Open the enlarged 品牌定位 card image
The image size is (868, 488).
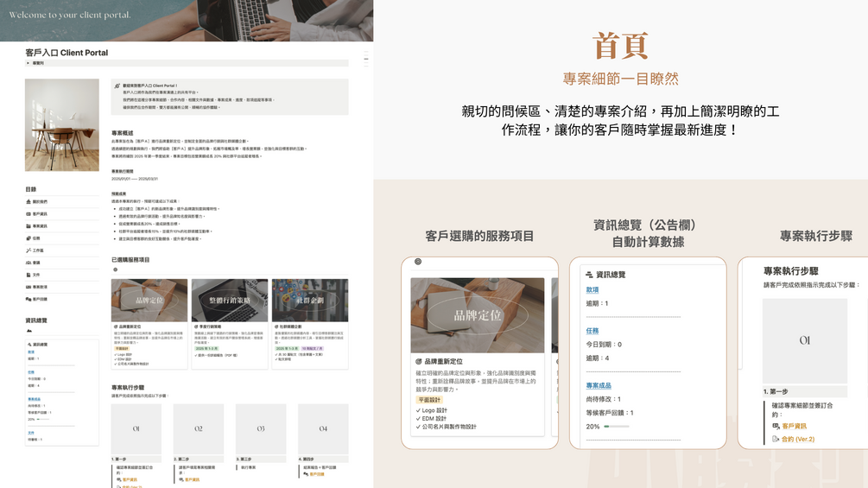click(x=477, y=315)
